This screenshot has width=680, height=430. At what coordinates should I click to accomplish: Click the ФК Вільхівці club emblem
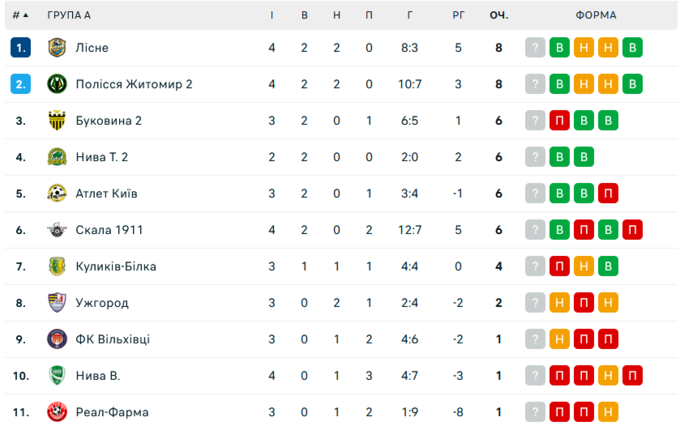57,339
